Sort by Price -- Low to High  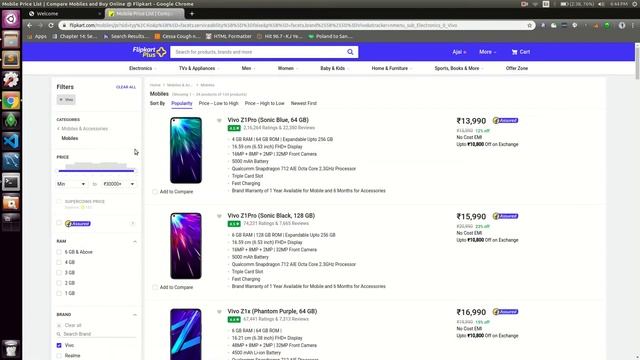click(x=218, y=103)
